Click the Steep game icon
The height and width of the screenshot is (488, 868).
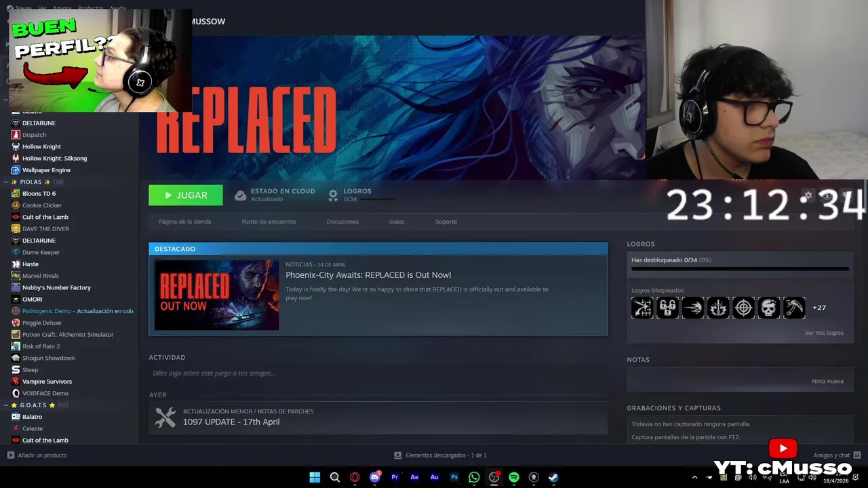[16, 369]
